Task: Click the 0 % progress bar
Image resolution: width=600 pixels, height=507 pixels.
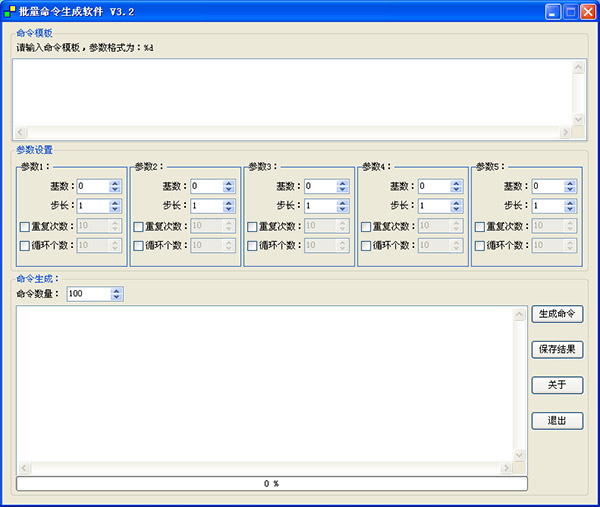Action: point(271,484)
